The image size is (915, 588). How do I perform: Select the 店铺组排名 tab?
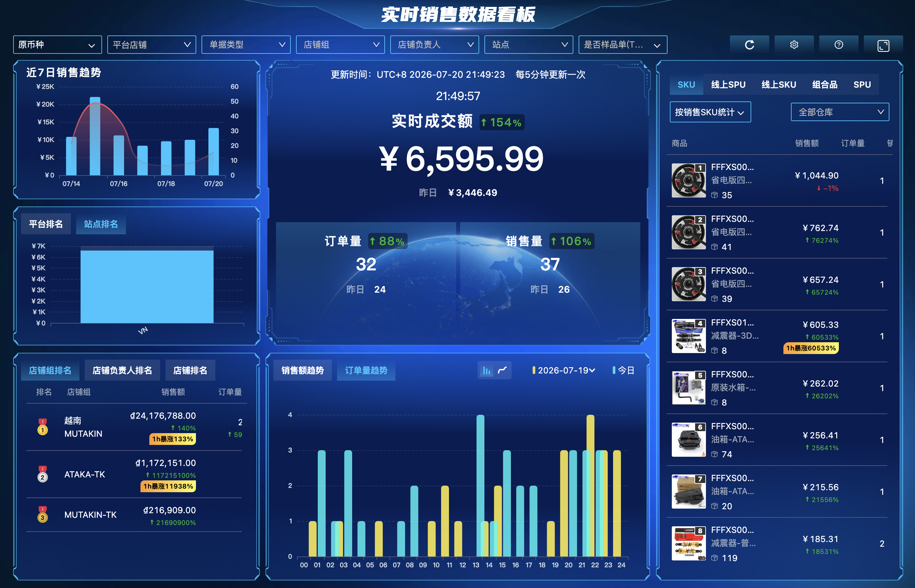50,370
